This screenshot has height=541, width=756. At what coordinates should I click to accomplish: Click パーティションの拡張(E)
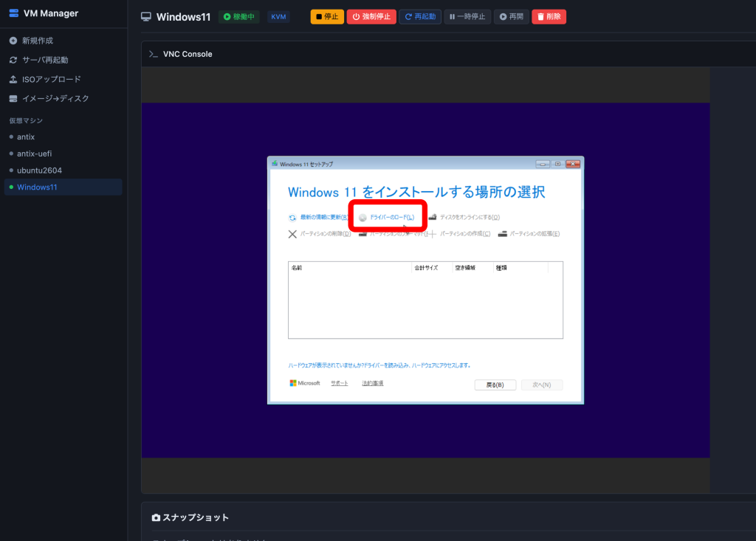[535, 234]
